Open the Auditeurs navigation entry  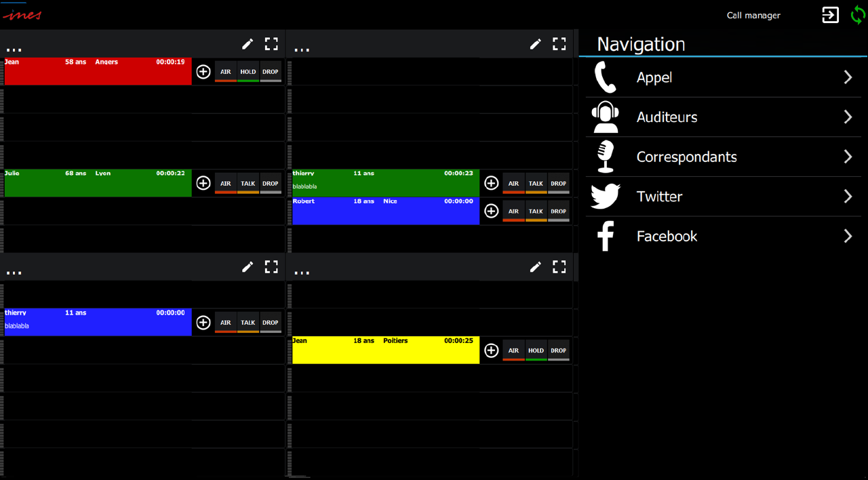click(x=724, y=117)
